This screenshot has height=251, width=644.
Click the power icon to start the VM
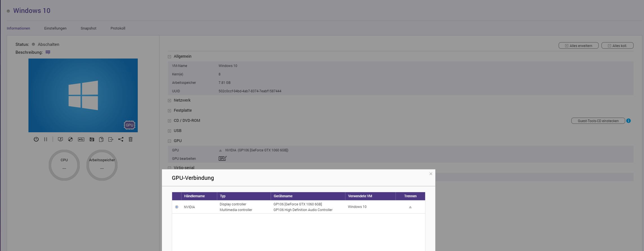36,139
